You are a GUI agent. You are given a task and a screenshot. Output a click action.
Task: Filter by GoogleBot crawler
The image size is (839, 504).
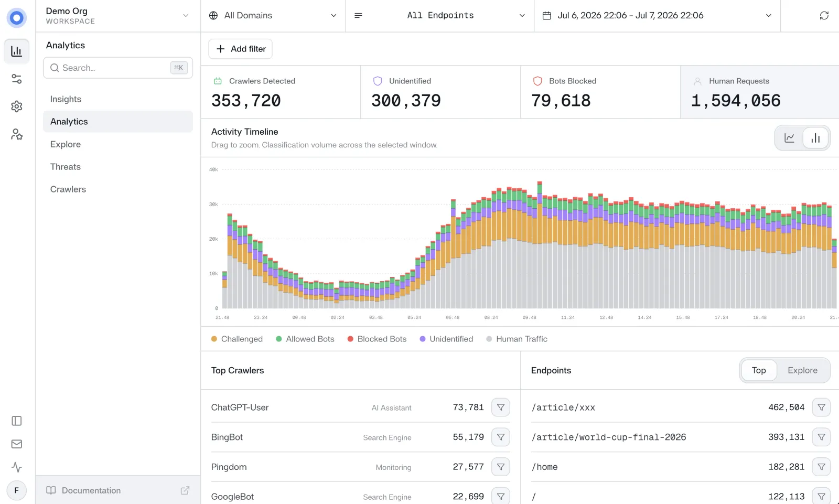pos(501,496)
